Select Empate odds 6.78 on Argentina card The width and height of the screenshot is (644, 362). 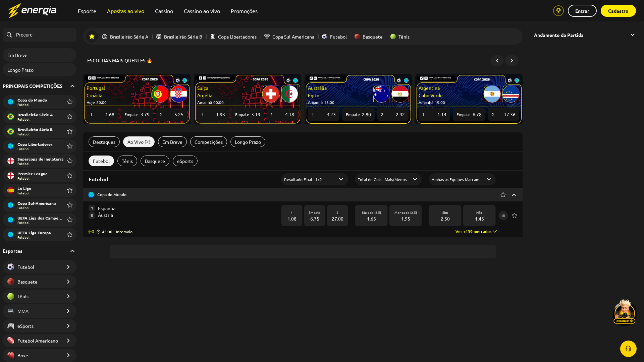(x=469, y=115)
